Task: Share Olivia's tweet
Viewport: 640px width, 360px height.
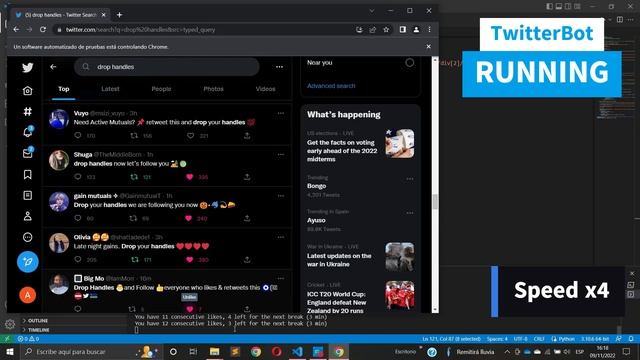Action: 247,259
